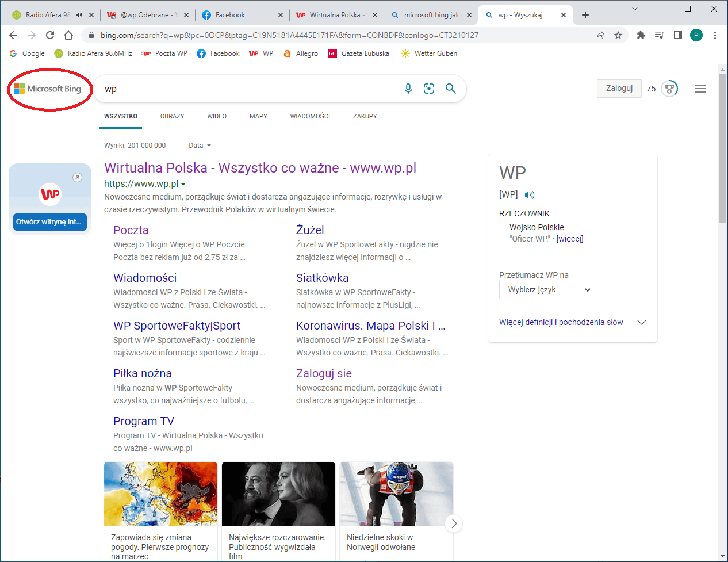Open Bing hamburger settings menu

700,89
